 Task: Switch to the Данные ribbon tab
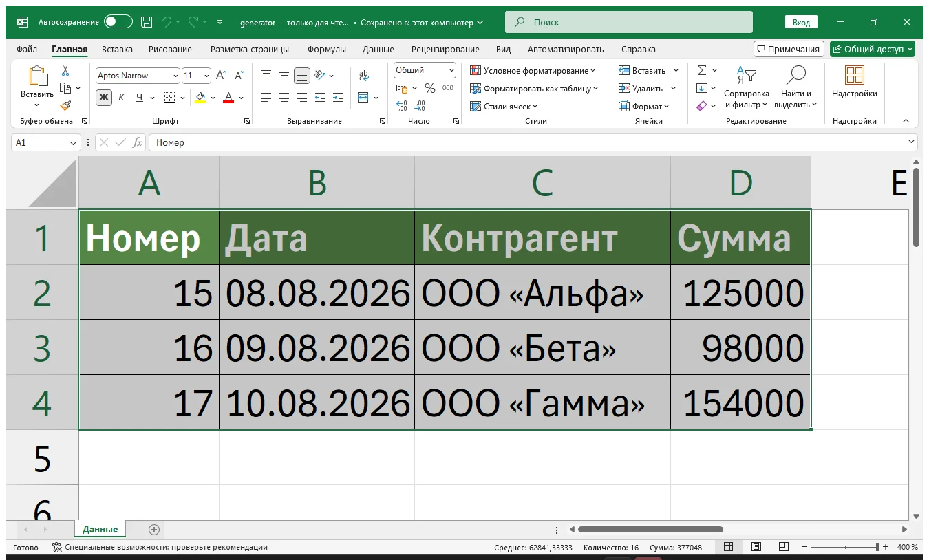[x=378, y=50]
